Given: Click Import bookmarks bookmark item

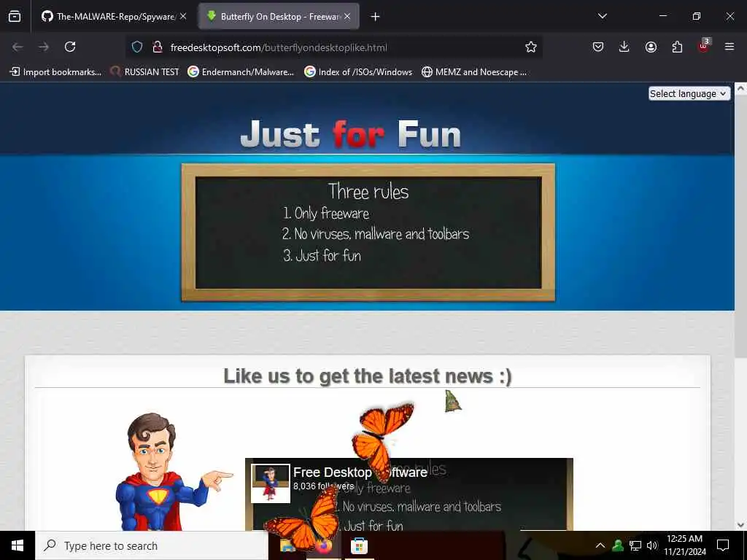Looking at the screenshot, I should (x=55, y=72).
